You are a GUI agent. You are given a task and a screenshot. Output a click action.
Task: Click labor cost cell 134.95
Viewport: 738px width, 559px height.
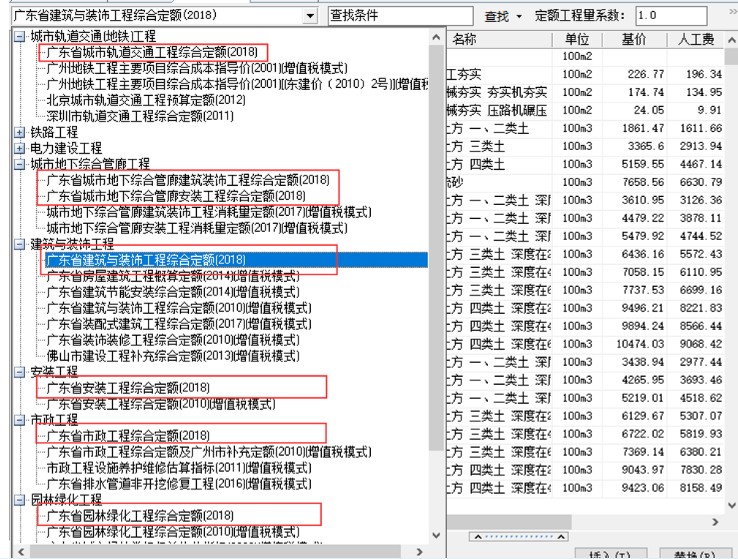(696, 92)
